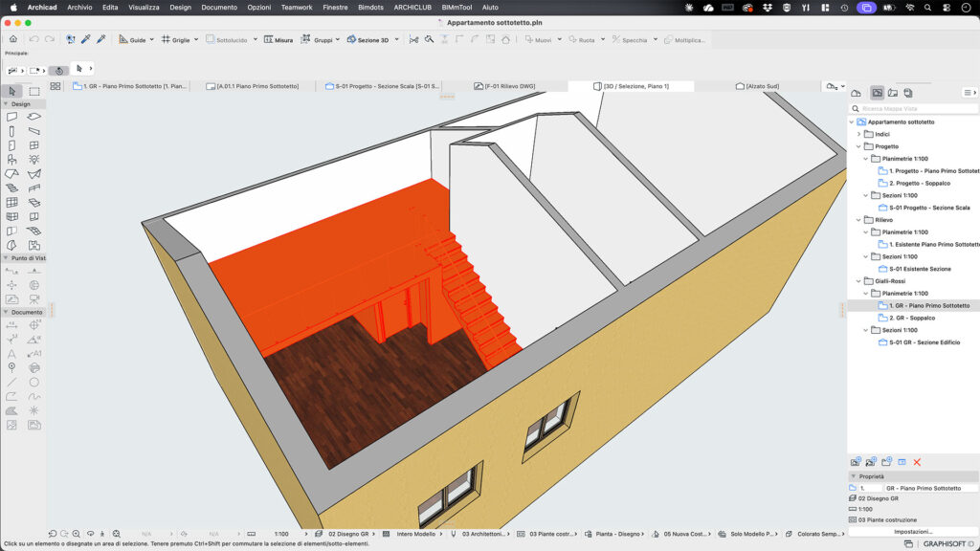
Task: Click the home icon in the toolbar
Action: point(13,39)
